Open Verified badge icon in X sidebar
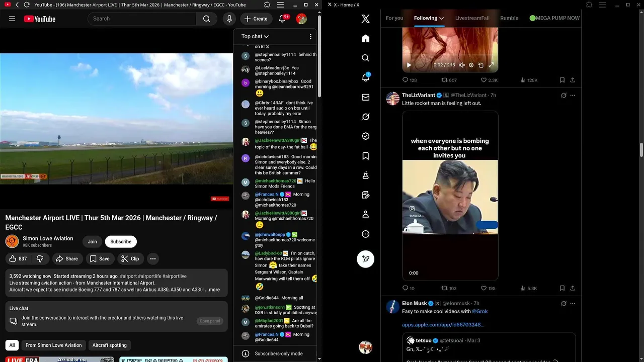Image resolution: width=644 pixels, height=362 pixels. (x=366, y=136)
